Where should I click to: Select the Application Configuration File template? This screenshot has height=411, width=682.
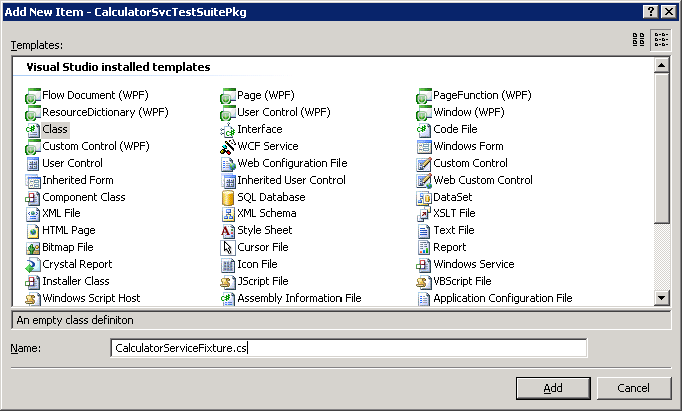(495, 298)
